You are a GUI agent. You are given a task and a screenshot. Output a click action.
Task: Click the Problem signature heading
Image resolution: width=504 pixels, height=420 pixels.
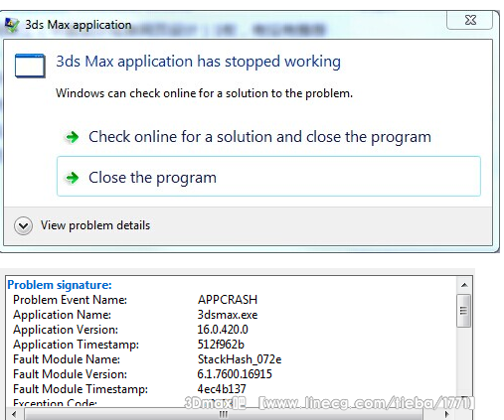point(60,285)
